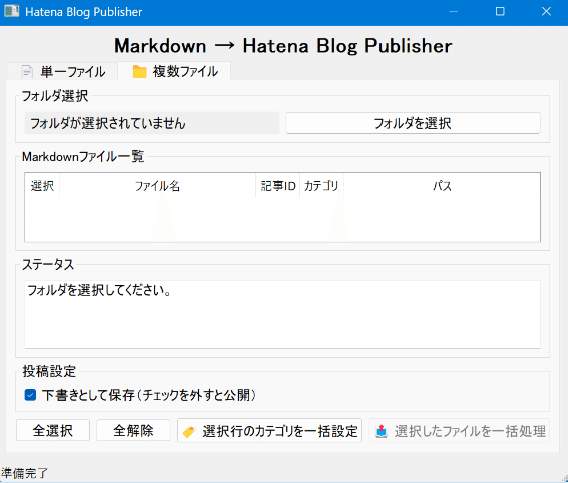568x483 pixels.
Task: Open the フォルダを選択 folder picker
Action: (413, 123)
